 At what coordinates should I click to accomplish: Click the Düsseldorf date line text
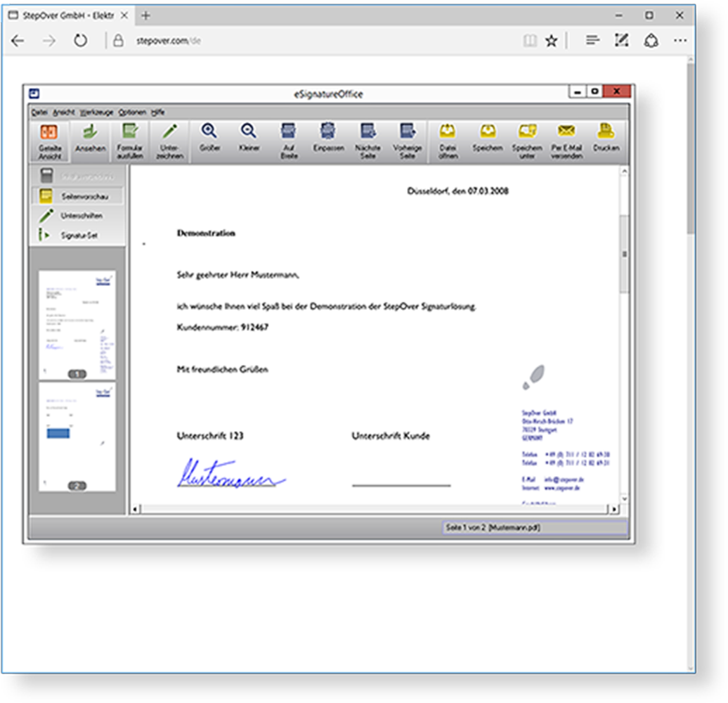coord(457,191)
